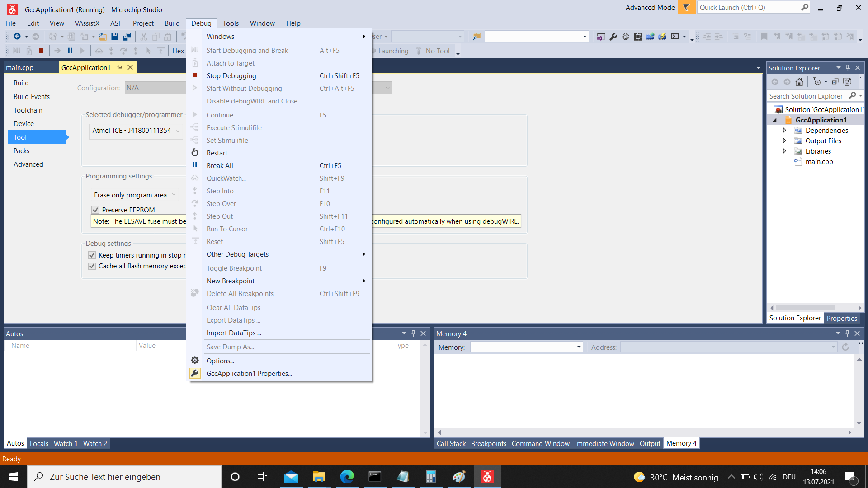Screen dimensions: 868x488
Task: Select the Device properties page
Action: [24, 124]
